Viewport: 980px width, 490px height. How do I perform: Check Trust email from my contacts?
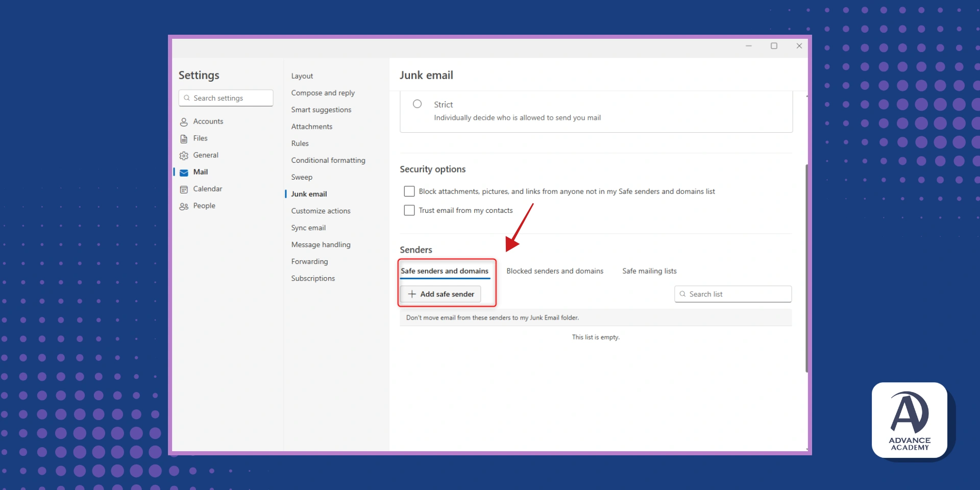[x=409, y=210]
